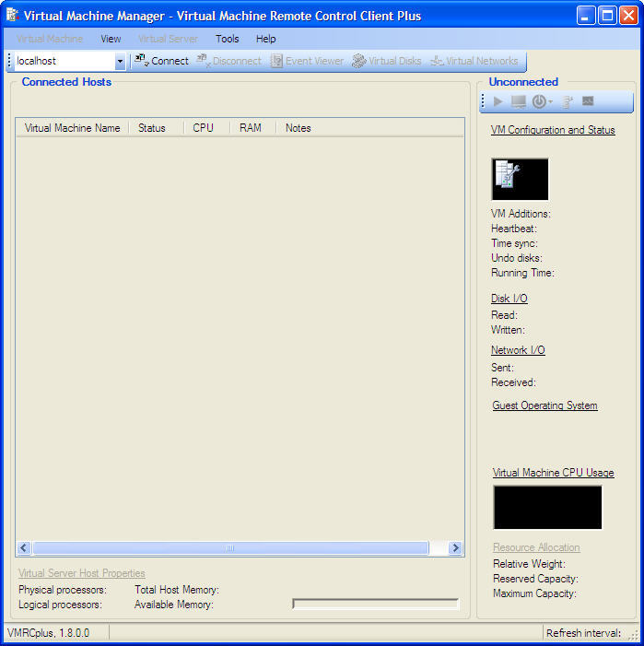Click the VM Additions label

tap(521, 214)
